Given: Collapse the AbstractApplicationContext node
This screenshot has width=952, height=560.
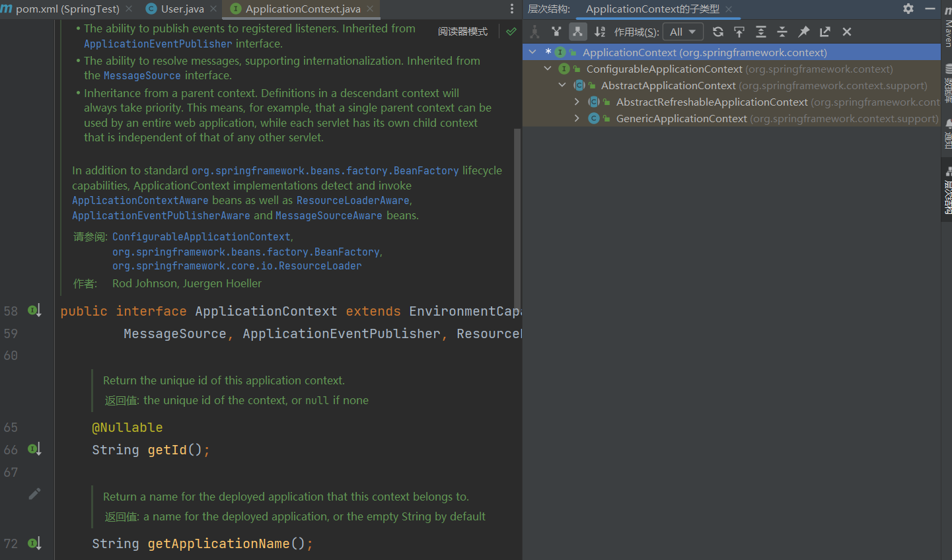Looking at the screenshot, I should tap(562, 85).
